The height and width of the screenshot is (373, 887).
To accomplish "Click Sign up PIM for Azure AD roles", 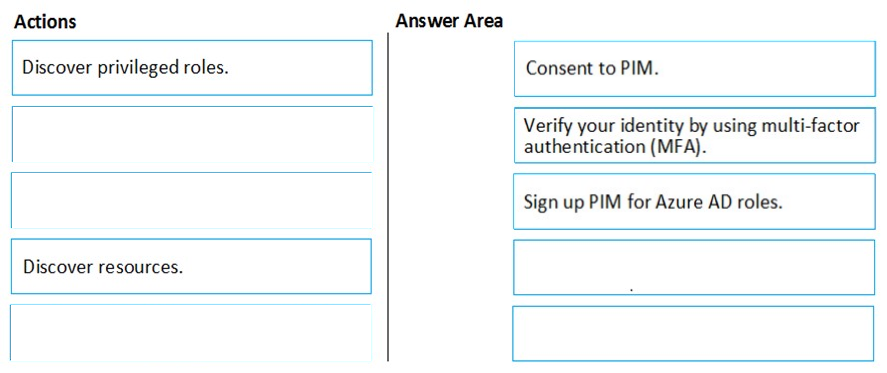I will click(x=694, y=201).
